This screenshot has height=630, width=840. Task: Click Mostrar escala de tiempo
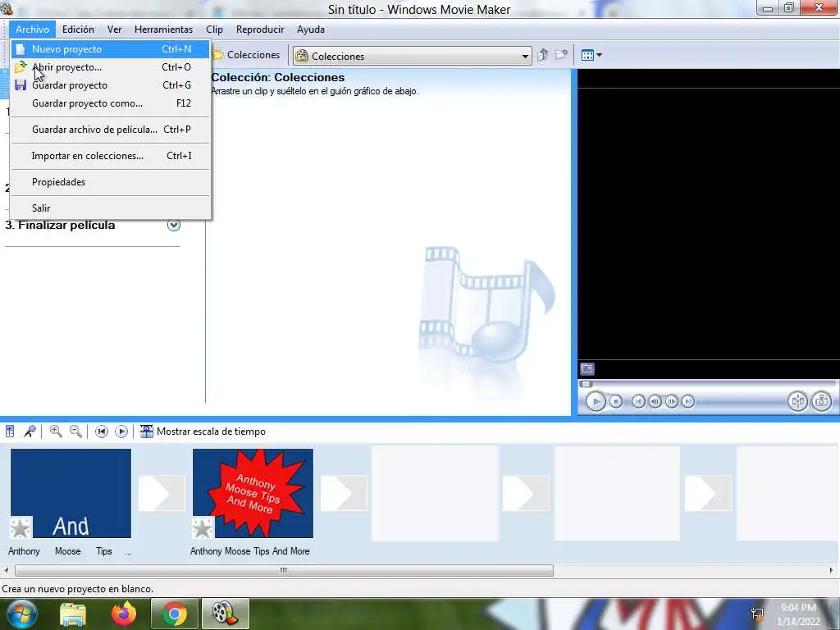pos(203,431)
